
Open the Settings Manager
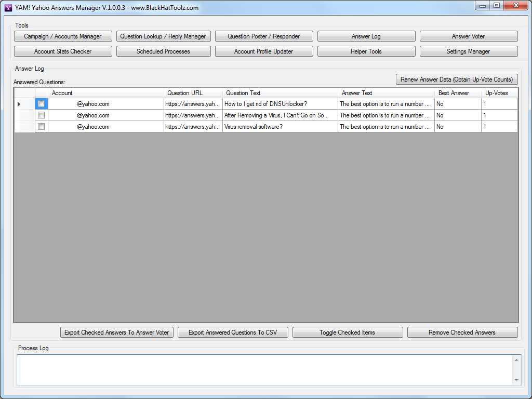tap(469, 51)
